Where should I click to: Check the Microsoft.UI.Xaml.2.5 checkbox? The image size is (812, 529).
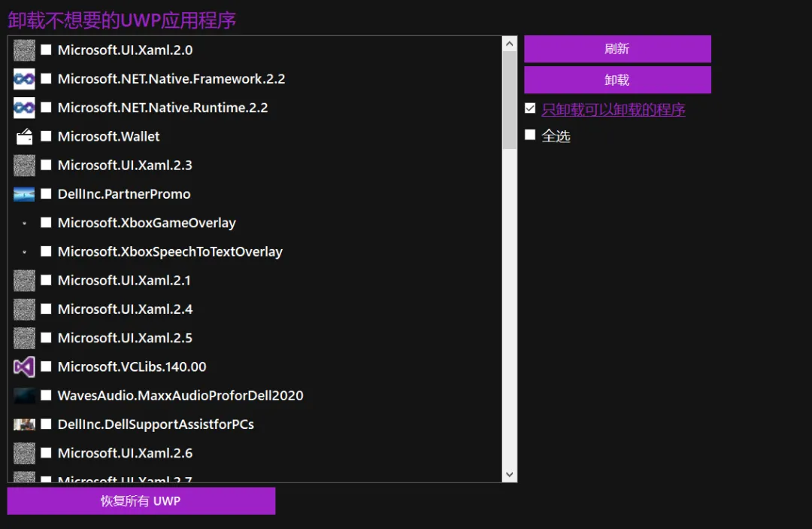[46, 338]
